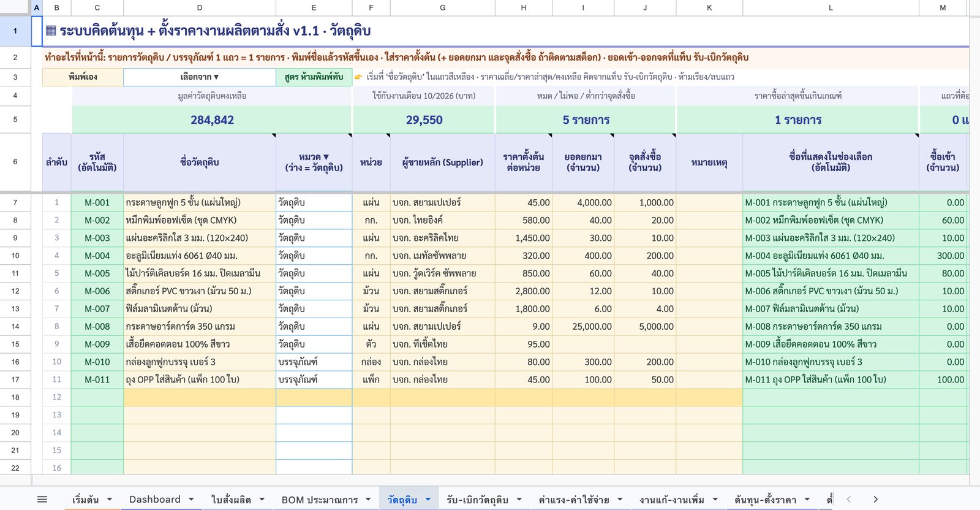Open the dropdown arrow on รับ-เบิกวัตถุดิบ tab
Image resolution: width=980 pixels, height=510 pixels.
tap(519, 500)
